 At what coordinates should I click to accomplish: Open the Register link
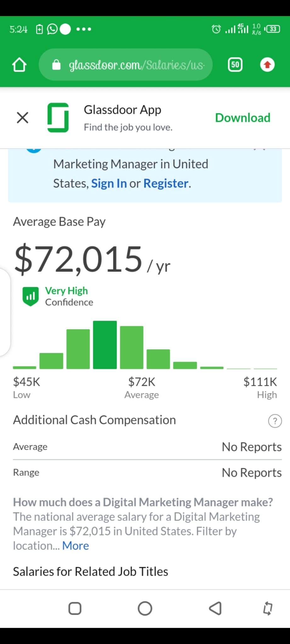166,183
